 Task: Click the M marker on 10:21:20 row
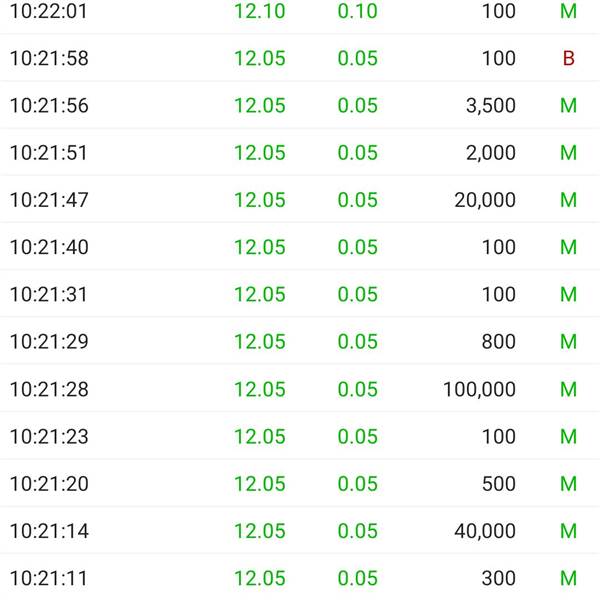click(x=569, y=484)
